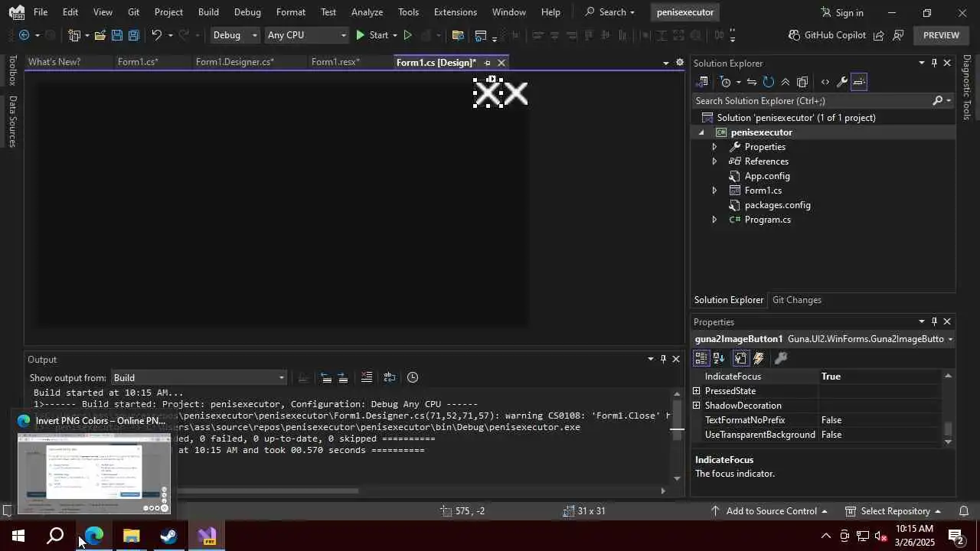Toggle Word Wrap in Output window
Image resolution: width=980 pixels, height=551 pixels.
(x=390, y=377)
